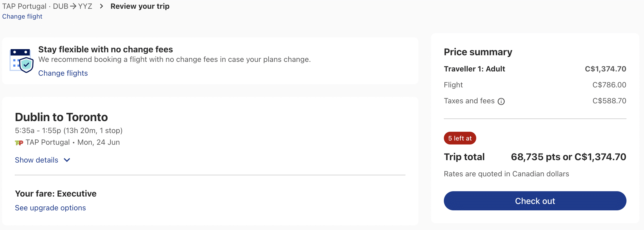Click Change flights in no change fees banner

(x=63, y=73)
